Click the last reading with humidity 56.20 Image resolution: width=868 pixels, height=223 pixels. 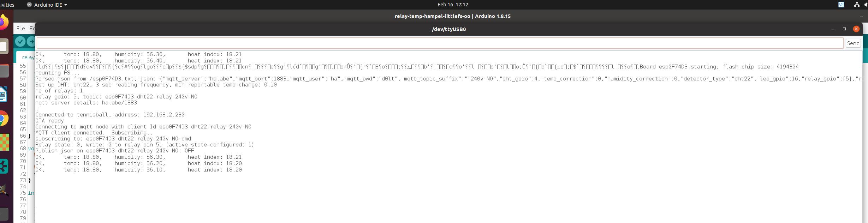click(138, 163)
